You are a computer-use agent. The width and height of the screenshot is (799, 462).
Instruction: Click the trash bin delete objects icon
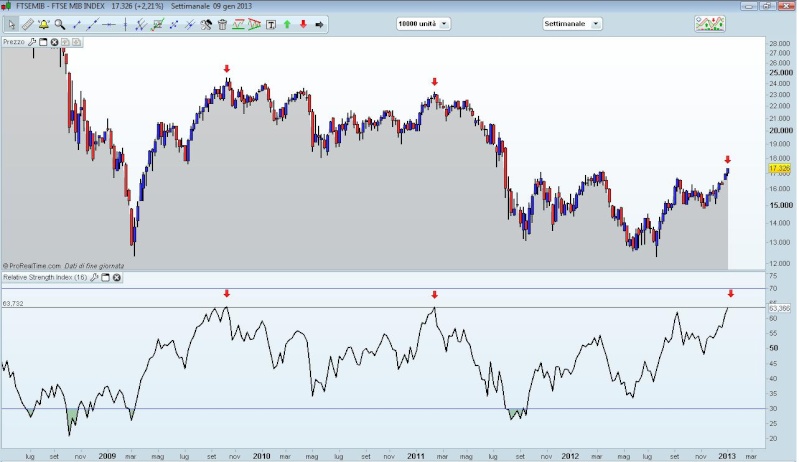(222, 24)
